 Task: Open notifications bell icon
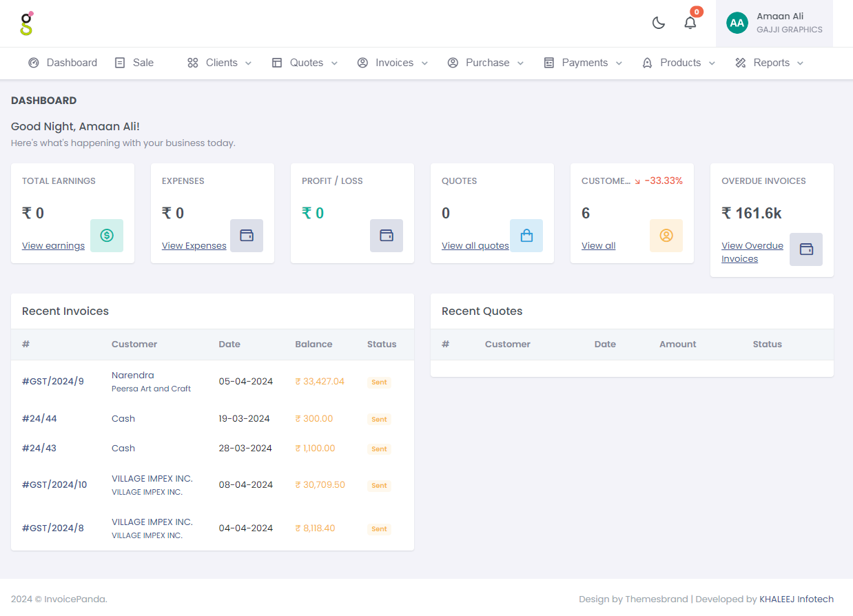[x=690, y=23]
